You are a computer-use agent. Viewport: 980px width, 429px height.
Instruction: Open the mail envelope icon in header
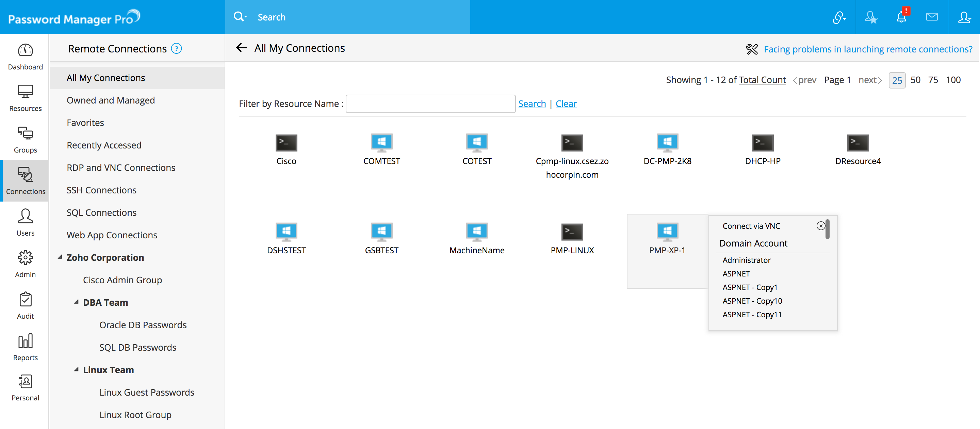pos(931,17)
